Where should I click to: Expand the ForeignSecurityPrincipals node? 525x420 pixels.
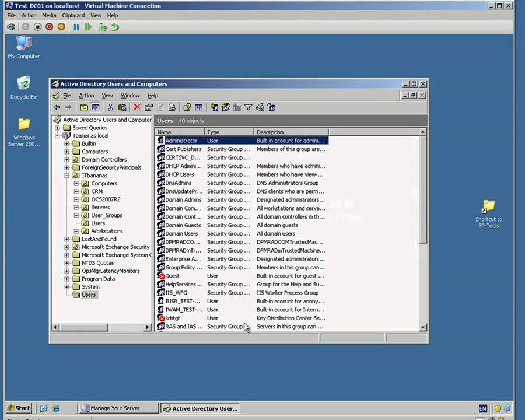tap(67, 167)
